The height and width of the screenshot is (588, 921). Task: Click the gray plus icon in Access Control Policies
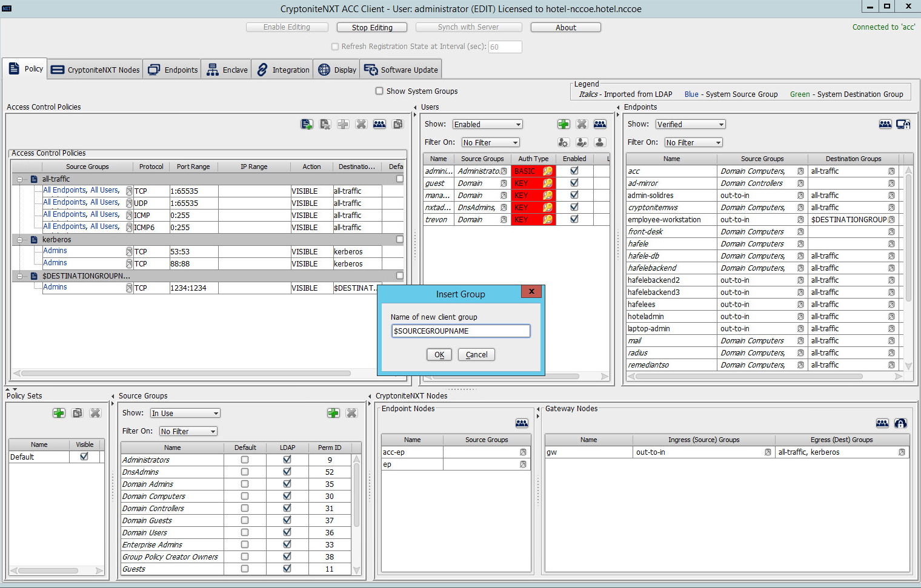(343, 124)
